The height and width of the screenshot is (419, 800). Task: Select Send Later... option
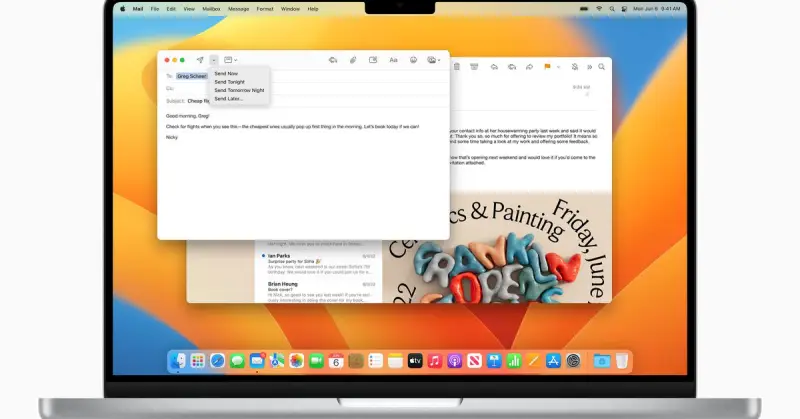click(228, 98)
